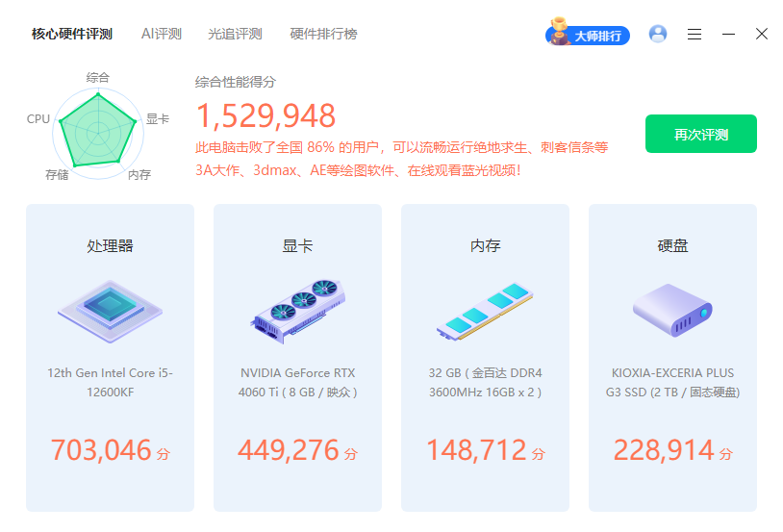Open the hamburger menu icon
783x532 pixels.
coord(695,34)
